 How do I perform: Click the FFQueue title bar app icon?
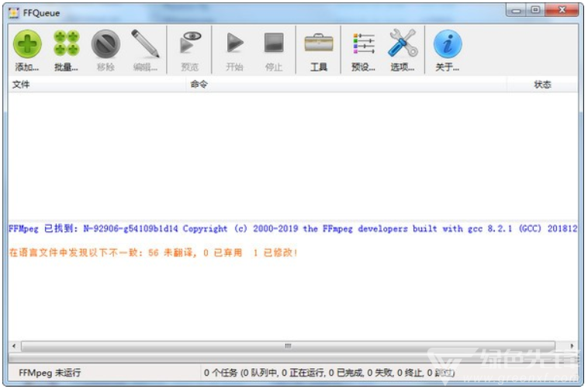point(14,12)
